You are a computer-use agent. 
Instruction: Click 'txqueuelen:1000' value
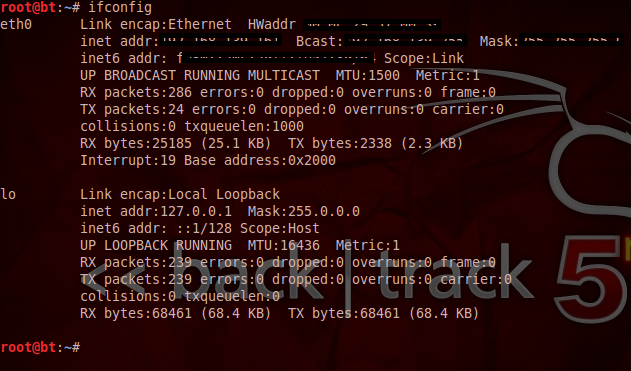click(x=244, y=126)
